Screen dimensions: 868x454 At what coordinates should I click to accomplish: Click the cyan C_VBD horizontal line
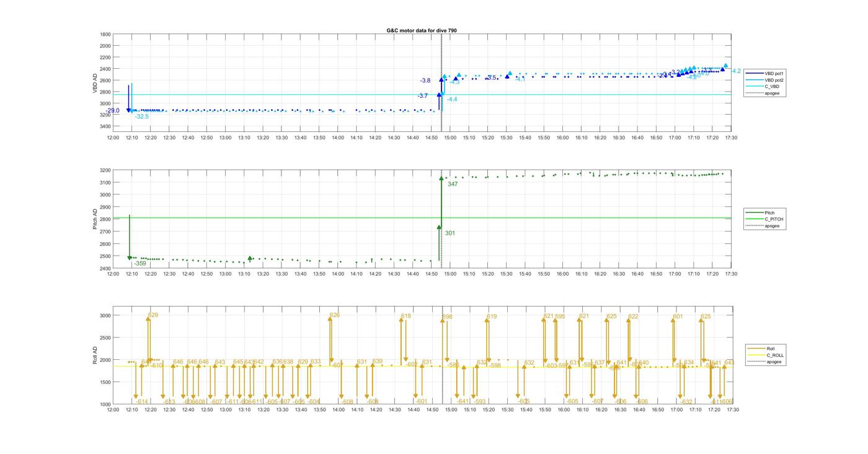pos(422,95)
